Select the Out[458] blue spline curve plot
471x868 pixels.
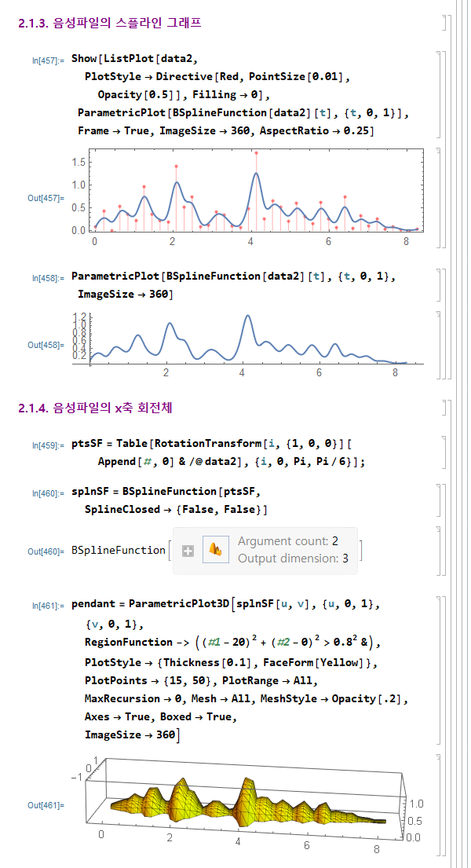point(251,340)
